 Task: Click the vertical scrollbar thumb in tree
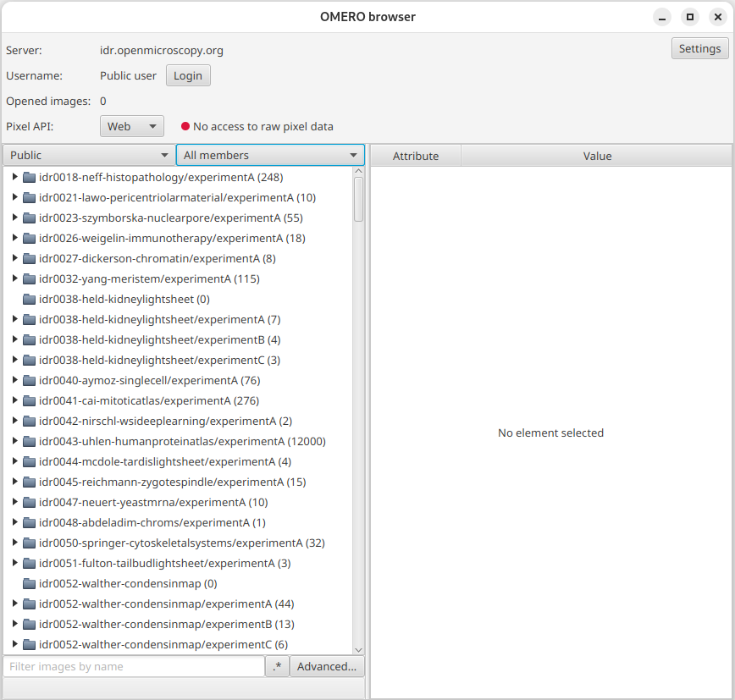tap(358, 199)
